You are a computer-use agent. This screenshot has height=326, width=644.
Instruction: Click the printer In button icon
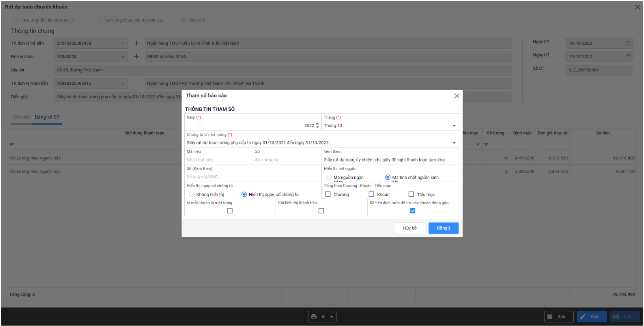click(314, 316)
